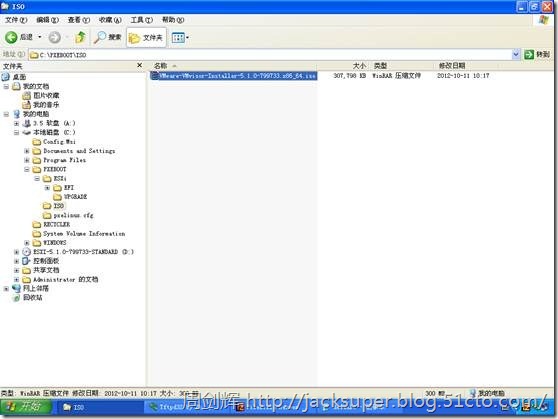Select System Volume Information folder

coord(84,234)
